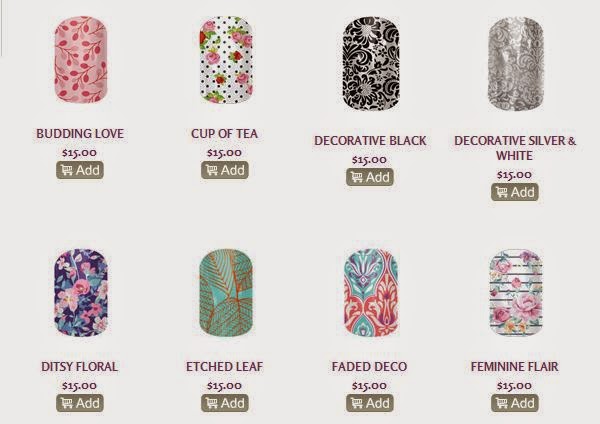Follow the ETCHED LEAF product name link

pyautogui.click(x=225, y=367)
